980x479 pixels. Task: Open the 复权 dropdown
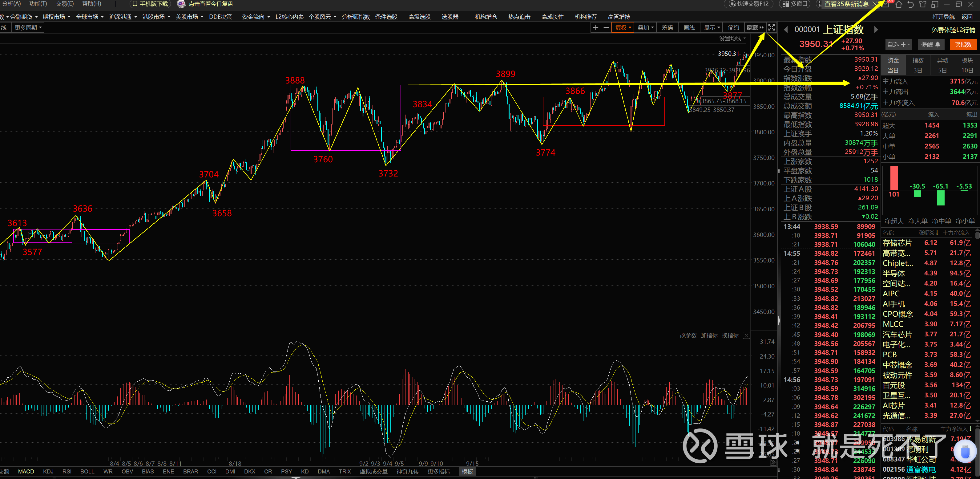[x=623, y=27]
